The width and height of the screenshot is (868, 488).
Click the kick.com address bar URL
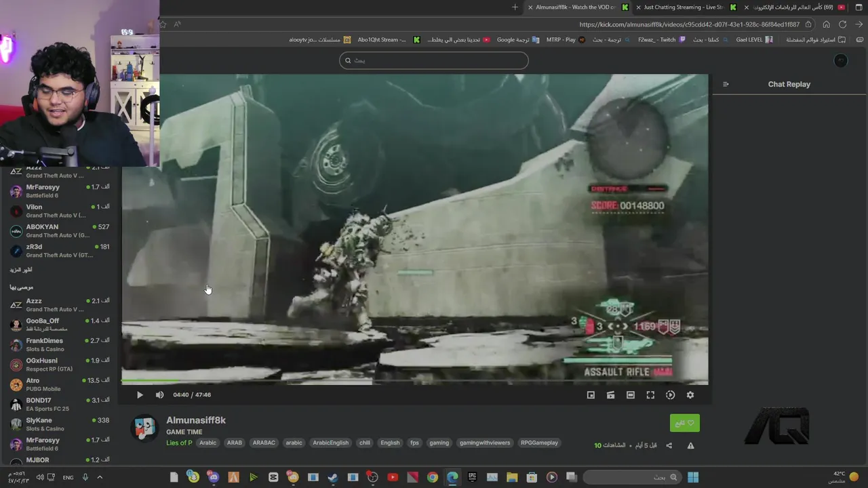[689, 24]
